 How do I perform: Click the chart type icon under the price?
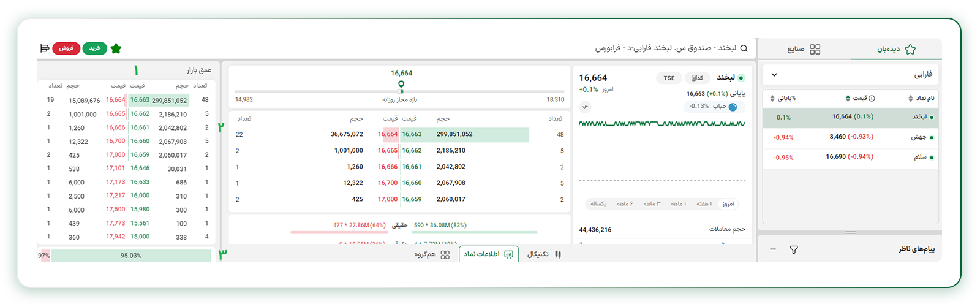585,107
